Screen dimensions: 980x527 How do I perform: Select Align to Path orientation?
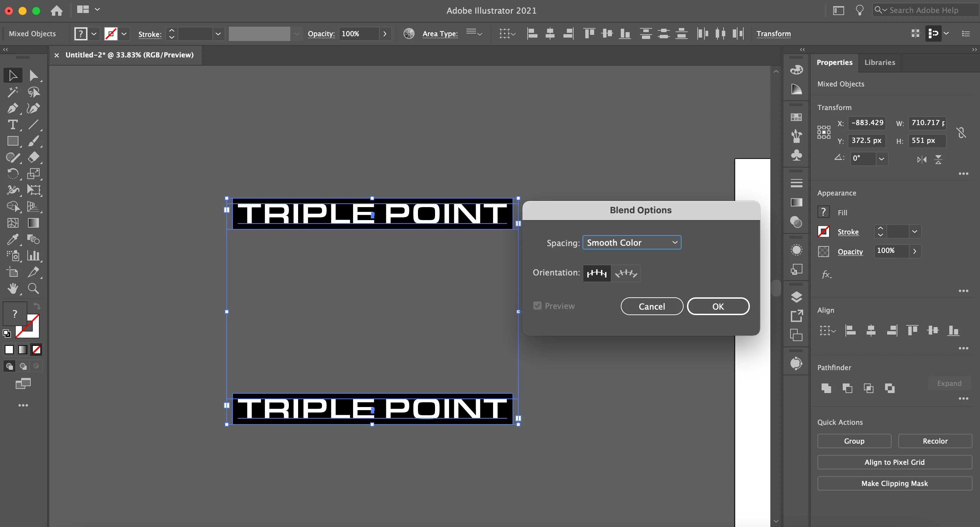626,273
